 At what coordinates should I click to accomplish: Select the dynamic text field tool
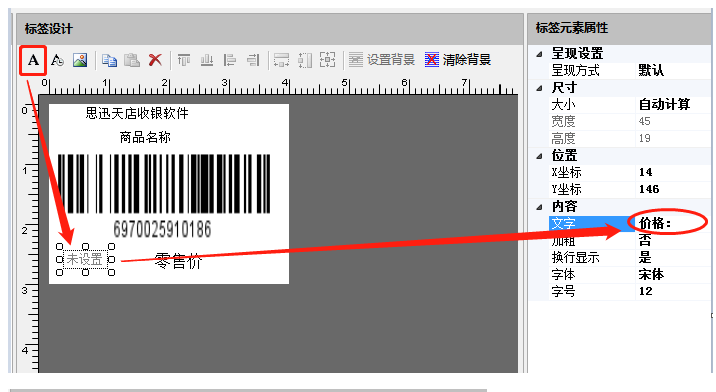(57, 60)
